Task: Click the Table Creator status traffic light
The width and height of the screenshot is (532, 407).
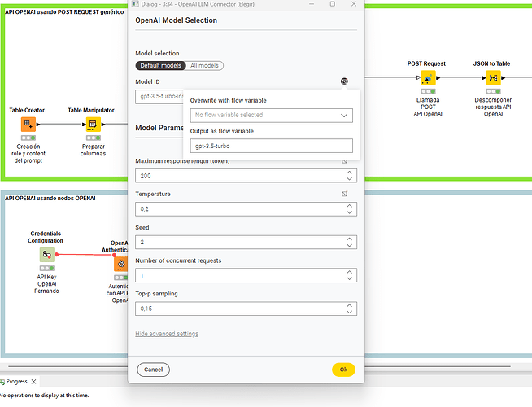Action: pyautogui.click(x=28, y=138)
